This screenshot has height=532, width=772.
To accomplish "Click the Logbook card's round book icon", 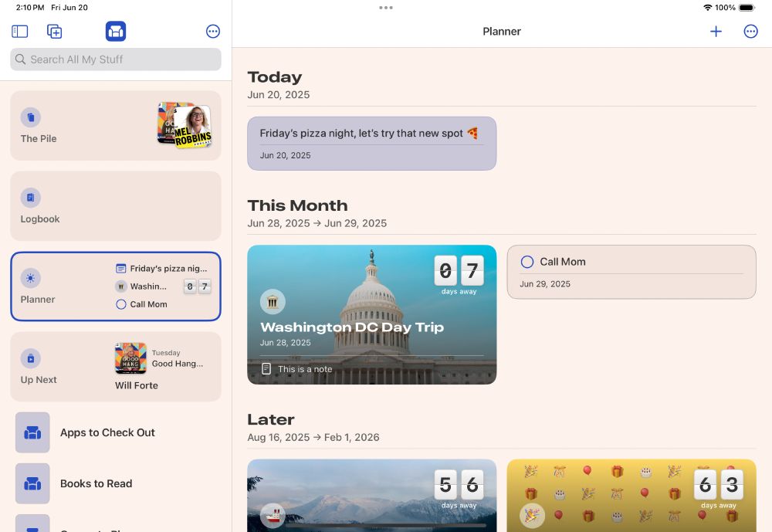I will [x=31, y=198].
